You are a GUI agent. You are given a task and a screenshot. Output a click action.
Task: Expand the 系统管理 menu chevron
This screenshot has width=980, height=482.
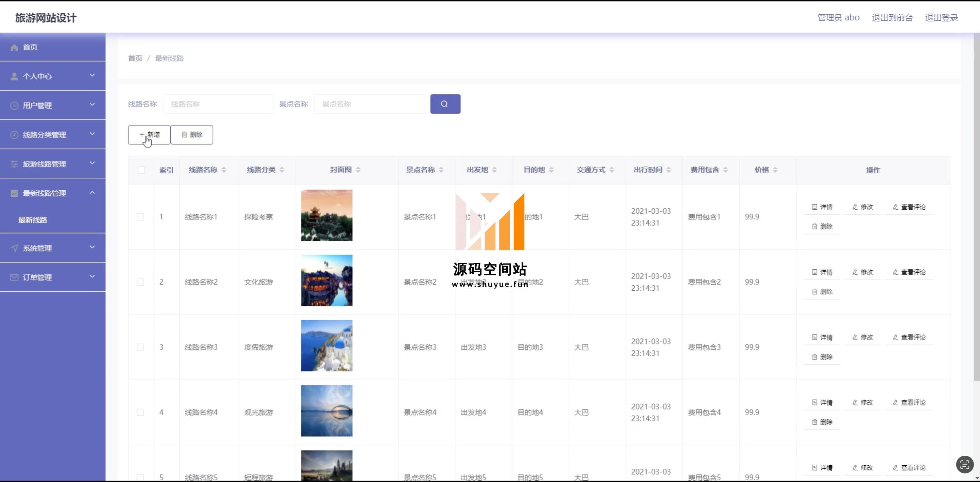[x=92, y=247]
